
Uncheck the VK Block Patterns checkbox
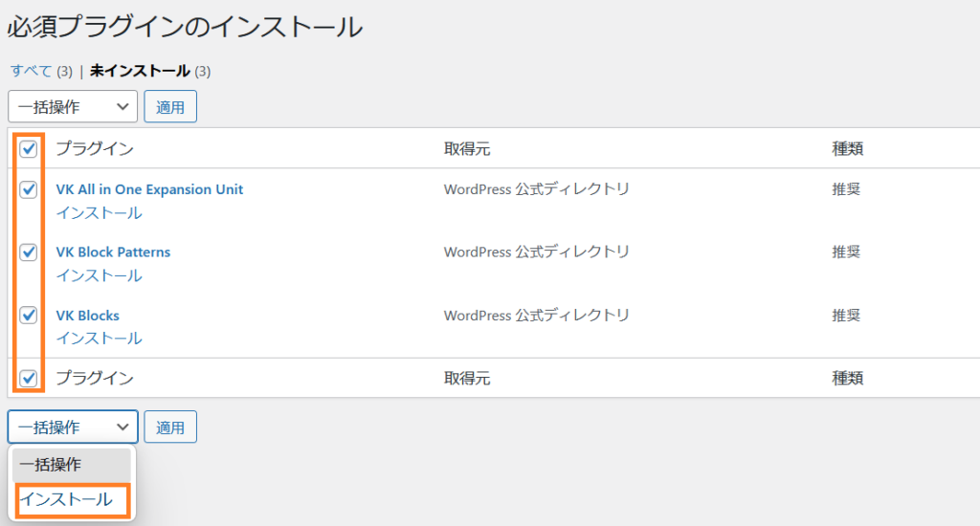(x=29, y=252)
